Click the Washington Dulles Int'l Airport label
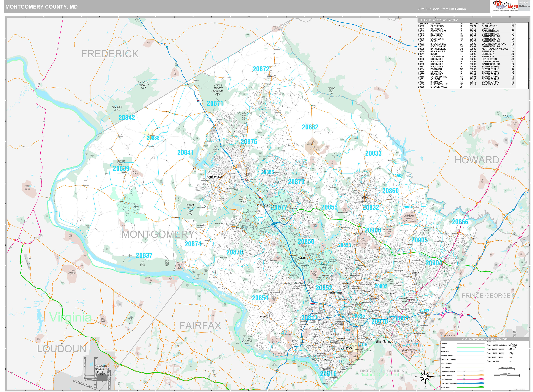The image size is (533, 392). click(100, 370)
